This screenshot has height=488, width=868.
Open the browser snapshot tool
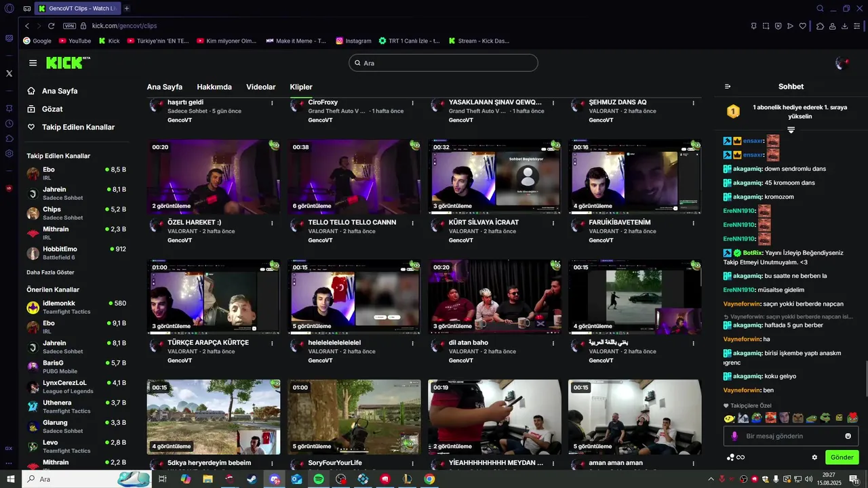pos(766,26)
